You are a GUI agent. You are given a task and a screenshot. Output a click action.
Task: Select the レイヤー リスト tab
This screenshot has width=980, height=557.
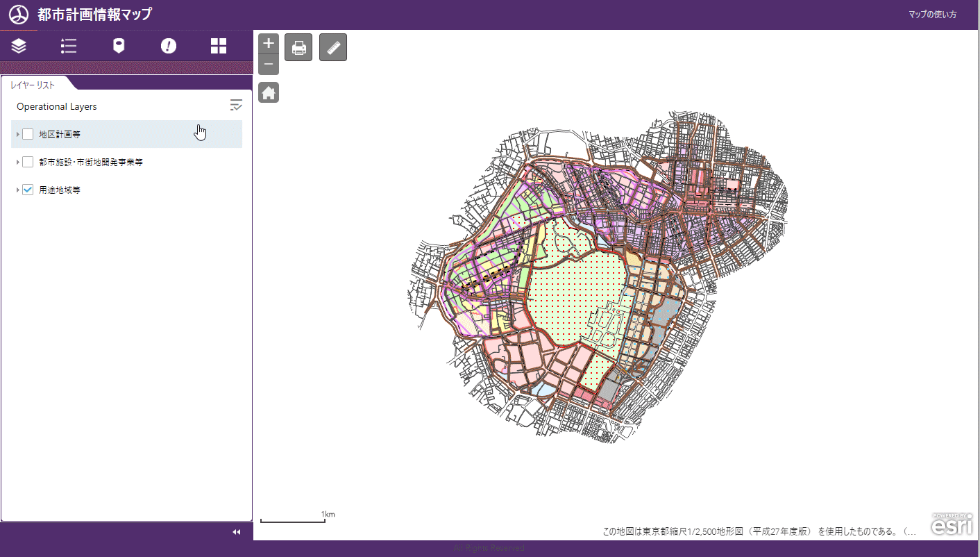pos(33,85)
